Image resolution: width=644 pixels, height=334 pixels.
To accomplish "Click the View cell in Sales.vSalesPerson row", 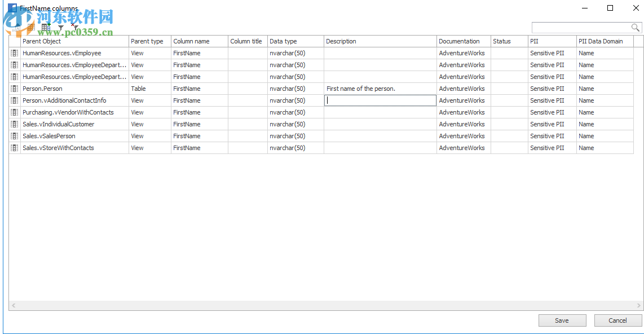I will pos(150,137).
